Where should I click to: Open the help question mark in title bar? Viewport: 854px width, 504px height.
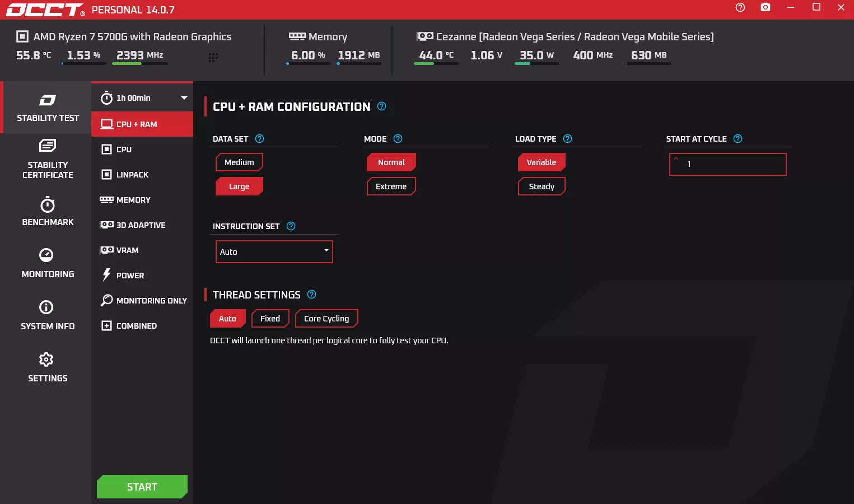pyautogui.click(x=740, y=7)
